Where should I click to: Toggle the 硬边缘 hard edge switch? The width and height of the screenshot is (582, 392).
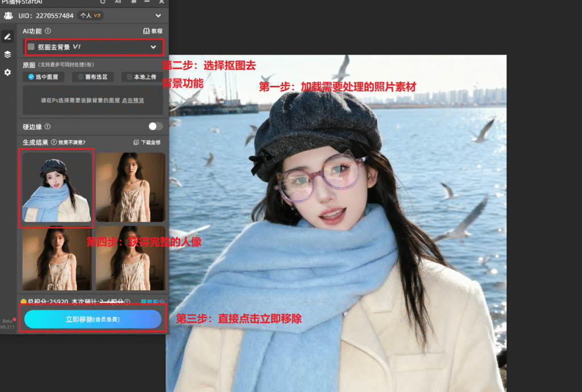(x=155, y=127)
